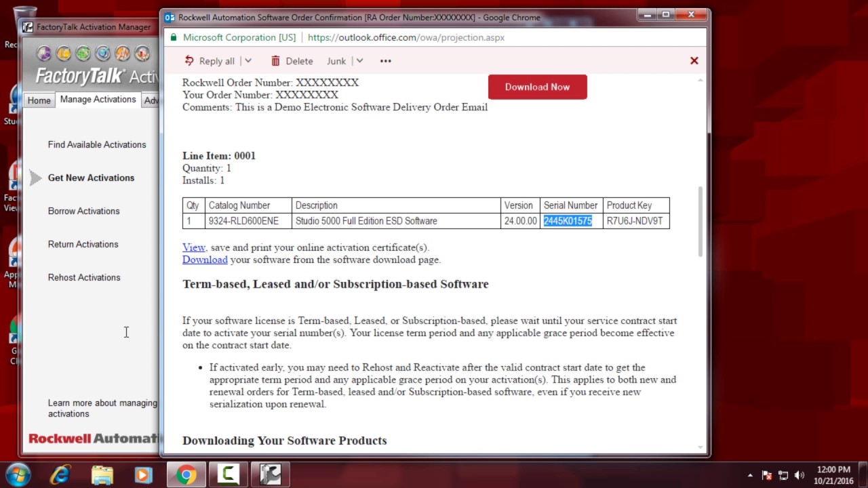Click the purple round icon in FactoryTalk header
Image resolution: width=868 pixels, height=488 pixels.
click(x=44, y=53)
